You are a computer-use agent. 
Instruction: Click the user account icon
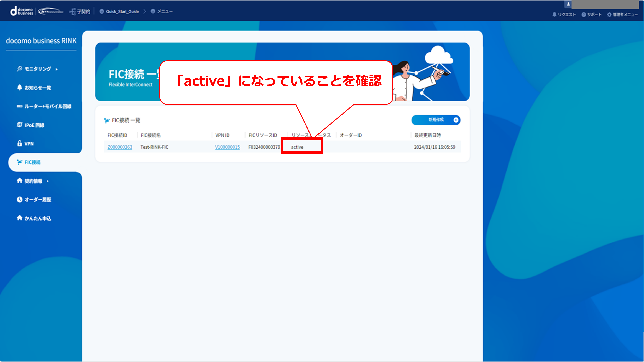568,4
